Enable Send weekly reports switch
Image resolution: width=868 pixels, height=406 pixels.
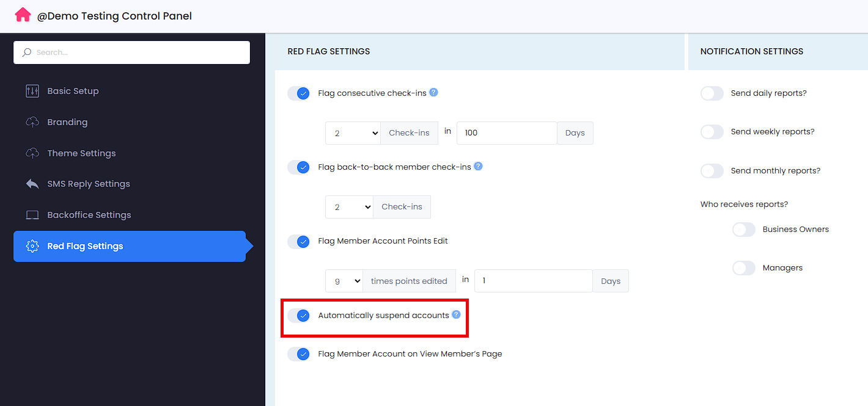(712, 132)
